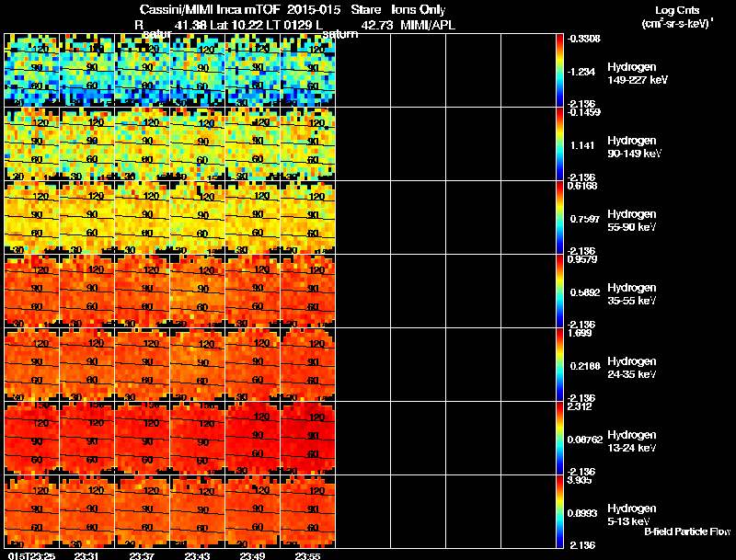Click the 23:37 time axis label
This screenshot has width=736, height=560.
(x=142, y=556)
